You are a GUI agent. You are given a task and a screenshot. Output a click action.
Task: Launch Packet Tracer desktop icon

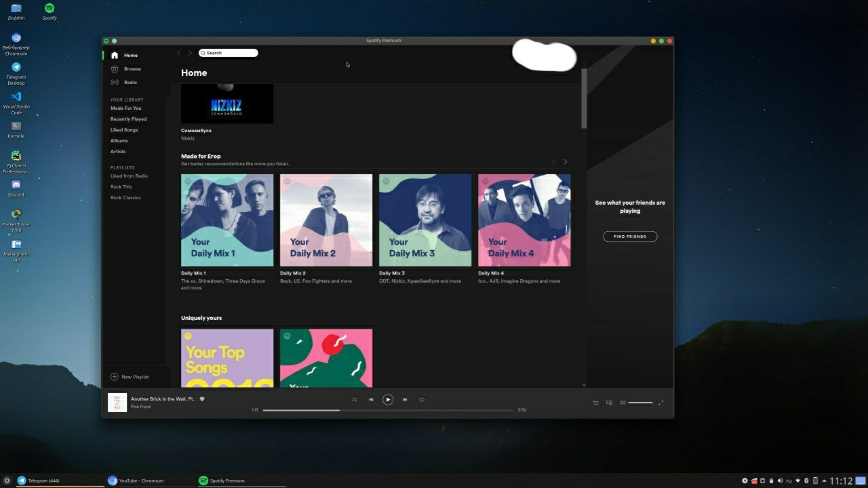(16, 221)
